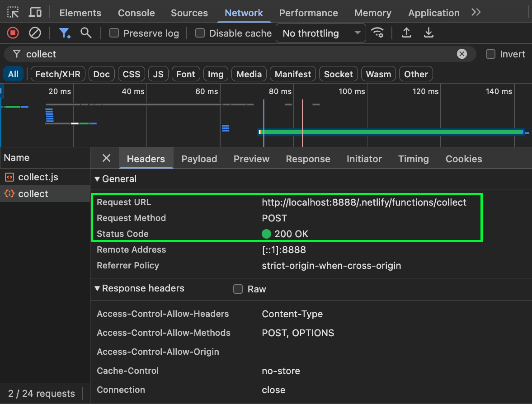Open the Sources panel
The height and width of the screenshot is (404, 532).
[189, 13]
